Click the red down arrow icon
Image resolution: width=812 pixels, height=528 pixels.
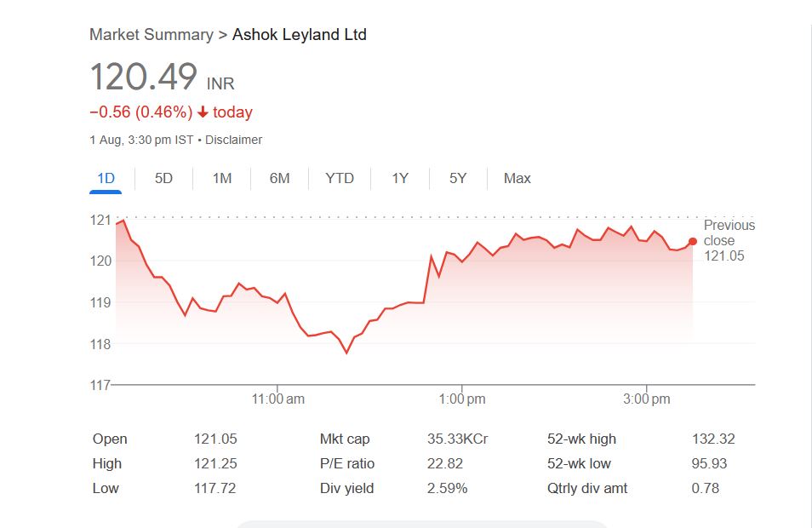click(x=203, y=112)
